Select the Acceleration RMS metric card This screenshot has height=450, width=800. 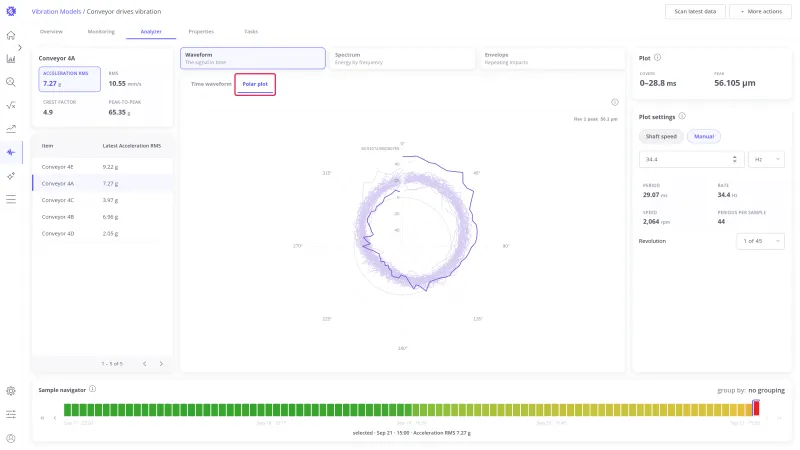tap(69, 79)
